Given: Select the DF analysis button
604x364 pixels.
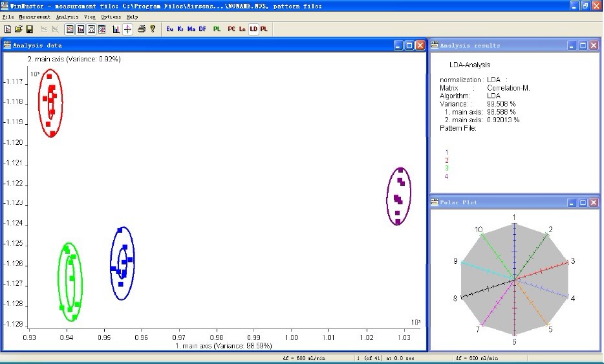Looking at the screenshot, I should [x=202, y=29].
